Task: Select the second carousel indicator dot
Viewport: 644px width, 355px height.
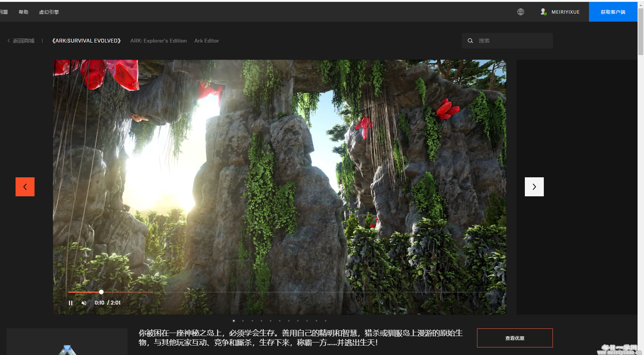Action: 243,321
